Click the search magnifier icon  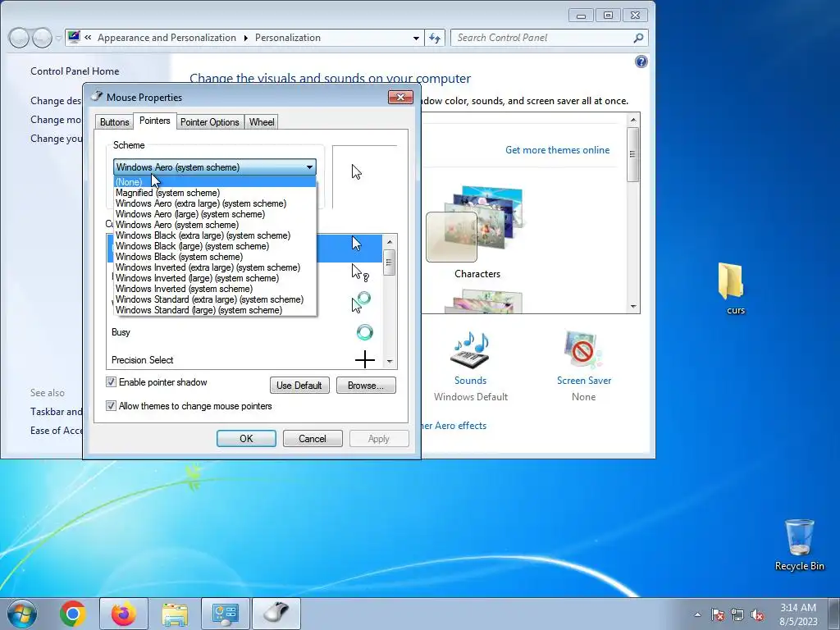(x=637, y=38)
